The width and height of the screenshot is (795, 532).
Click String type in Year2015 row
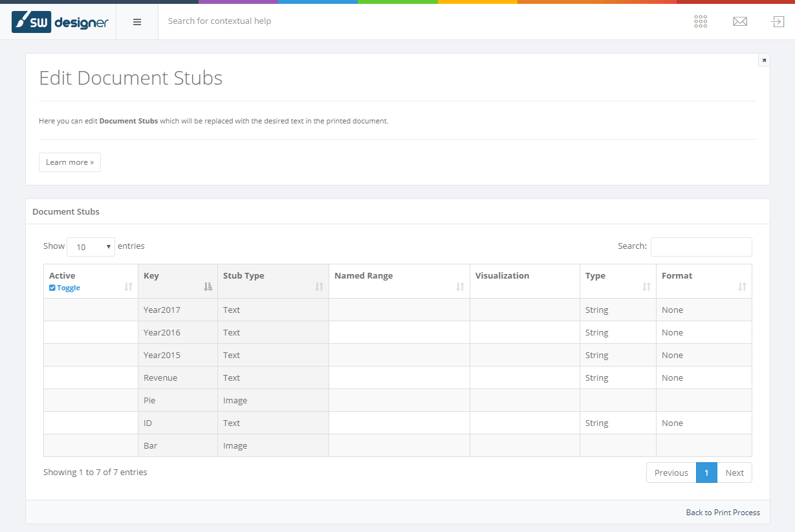[x=596, y=355]
